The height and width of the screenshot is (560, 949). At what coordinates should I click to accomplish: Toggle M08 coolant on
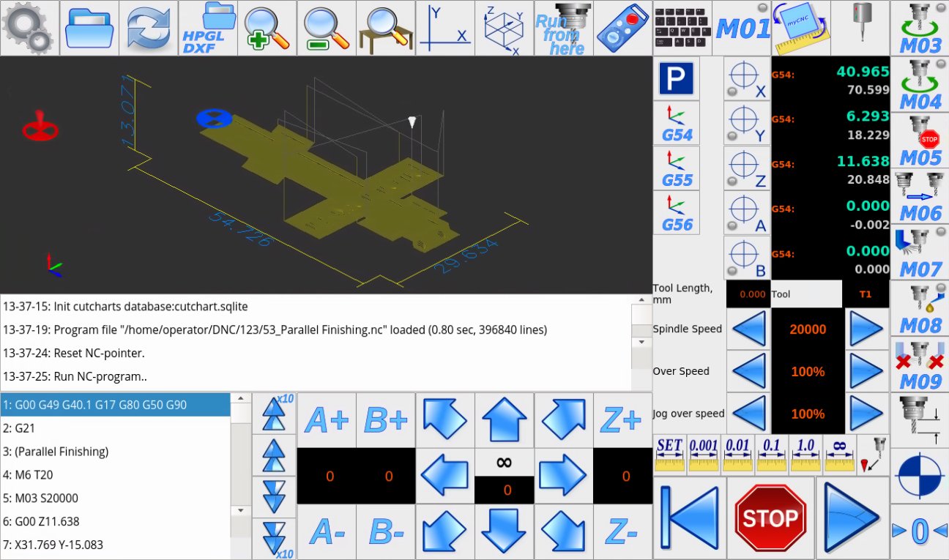coord(919,310)
